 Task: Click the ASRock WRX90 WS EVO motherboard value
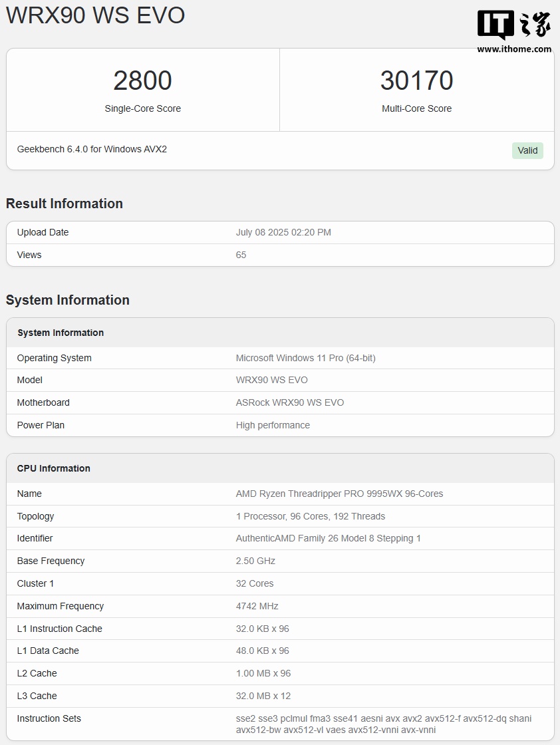[290, 402]
